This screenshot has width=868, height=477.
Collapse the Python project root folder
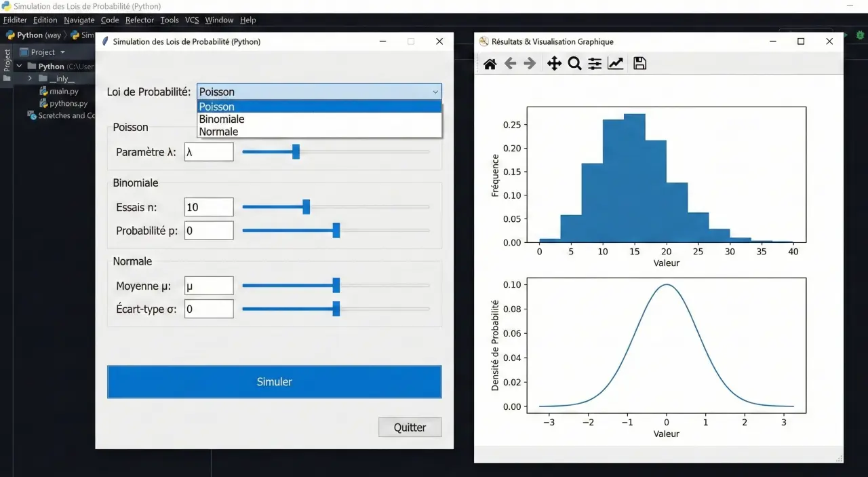tap(18, 66)
